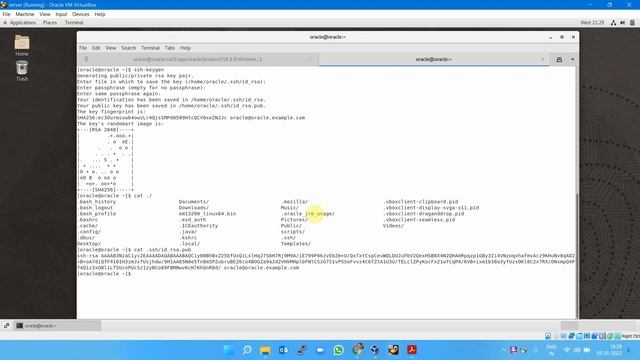Click the volume icon in GNOME top bar

[622, 23]
